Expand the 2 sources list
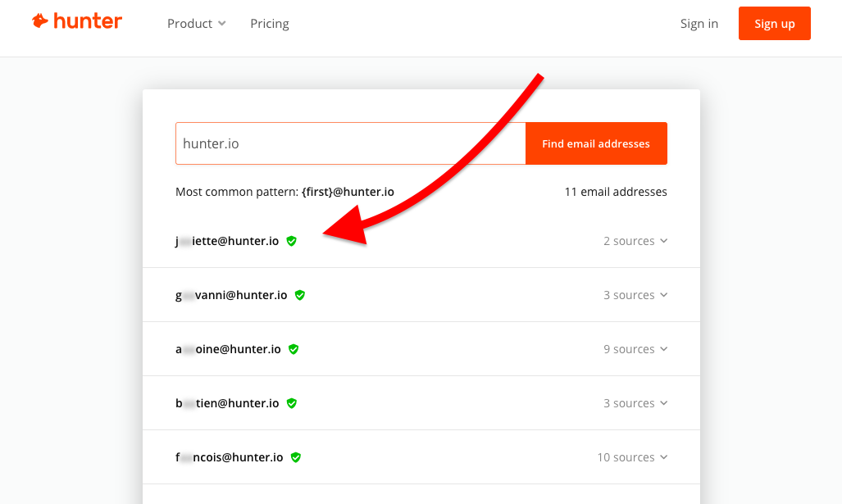 pyautogui.click(x=635, y=241)
